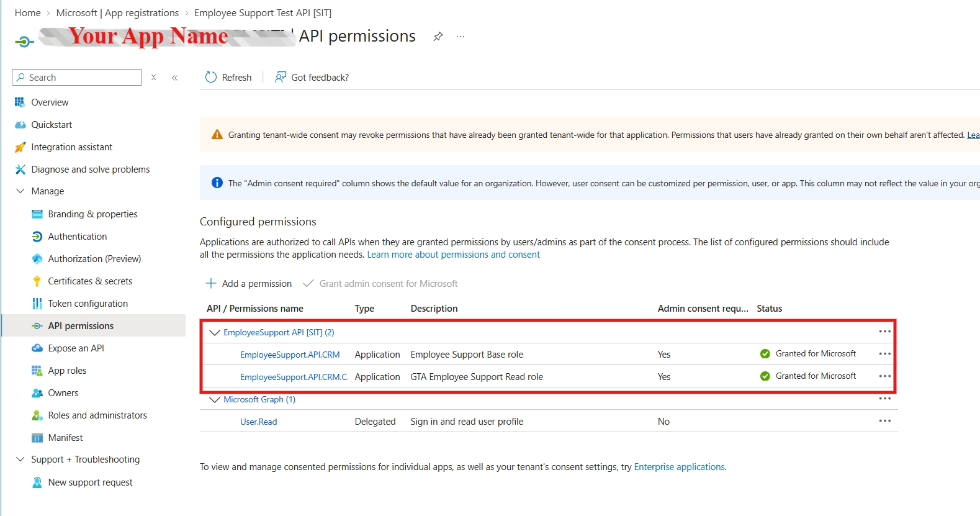Click the API permissions sidebar icon
980x516 pixels.
pyautogui.click(x=37, y=326)
